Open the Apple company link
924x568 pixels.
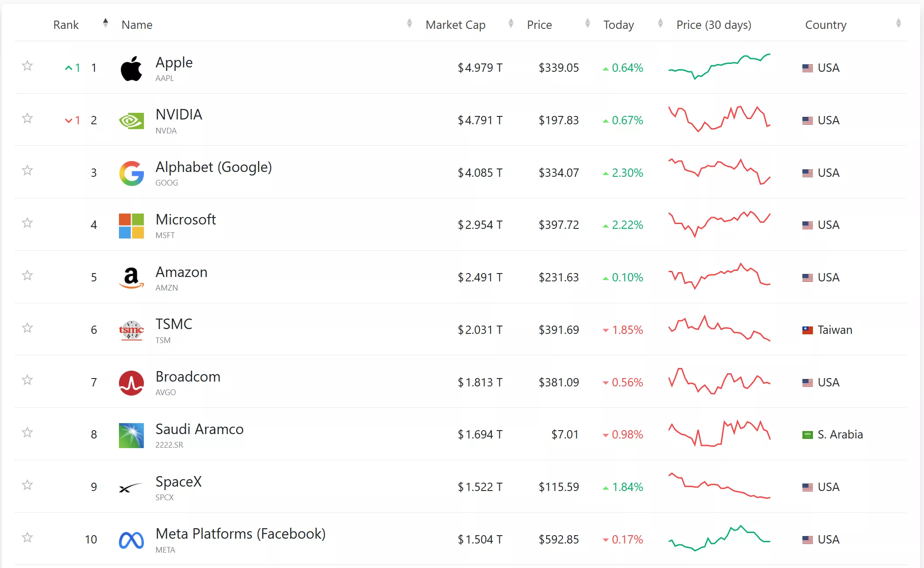pos(174,63)
